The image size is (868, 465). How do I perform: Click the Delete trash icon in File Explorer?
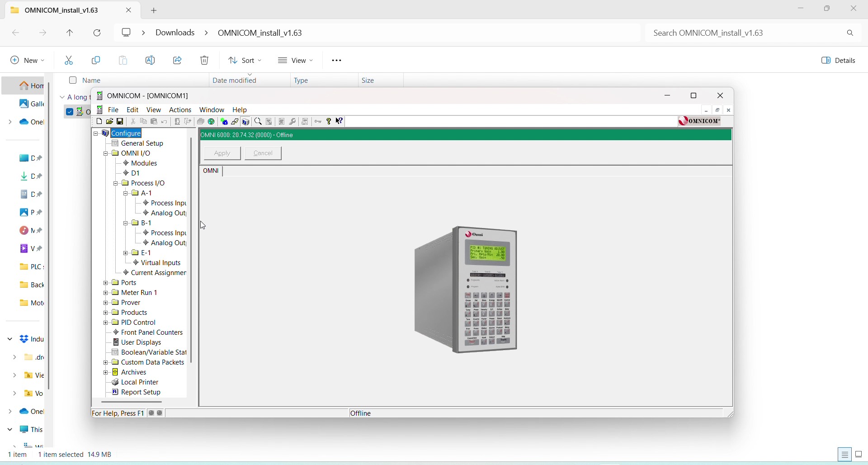[x=205, y=61]
